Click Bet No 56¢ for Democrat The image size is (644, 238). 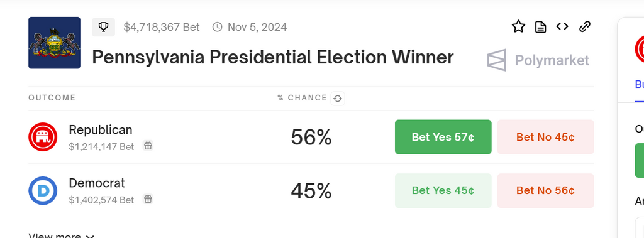(x=545, y=191)
